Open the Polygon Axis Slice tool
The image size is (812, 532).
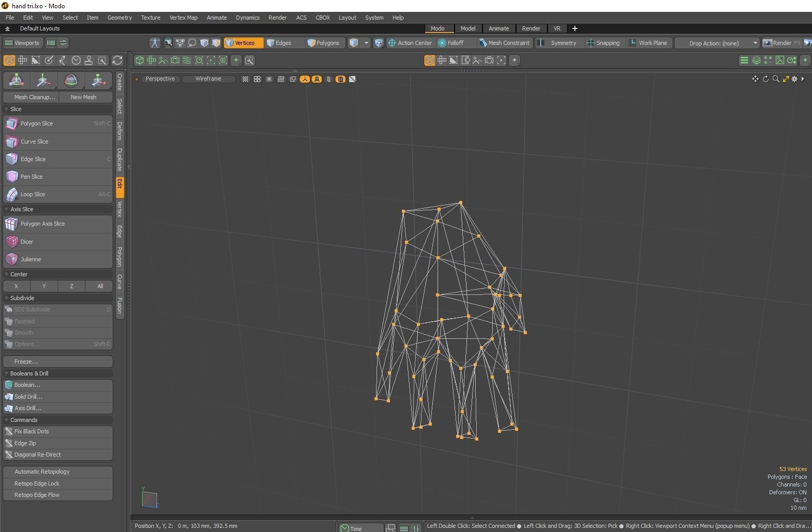[x=58, y=224]
